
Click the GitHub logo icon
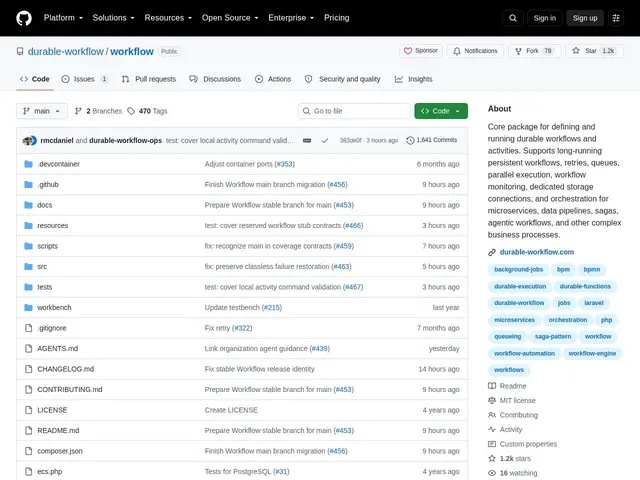pos(24,18)
